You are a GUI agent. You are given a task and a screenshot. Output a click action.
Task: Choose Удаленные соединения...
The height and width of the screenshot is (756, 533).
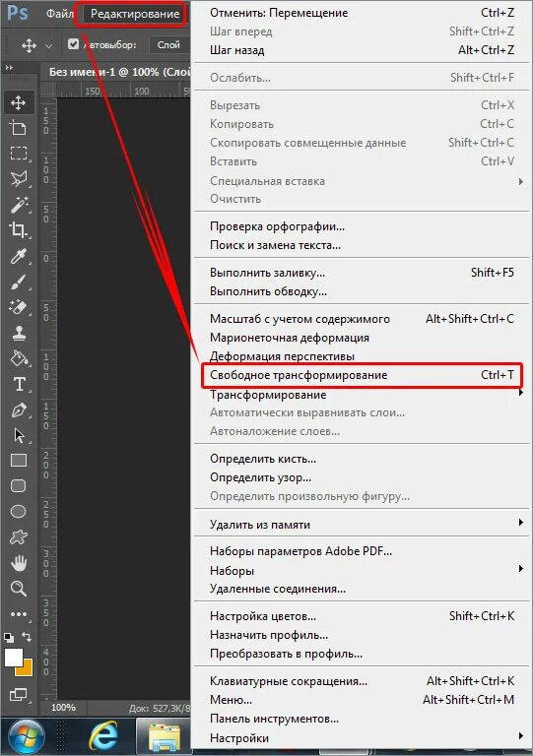(362, 589)
